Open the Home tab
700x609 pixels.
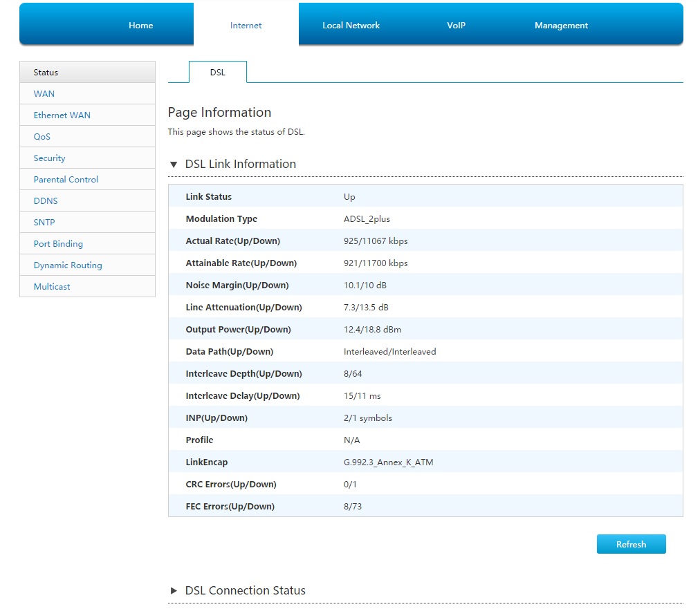tap(140, 26)
